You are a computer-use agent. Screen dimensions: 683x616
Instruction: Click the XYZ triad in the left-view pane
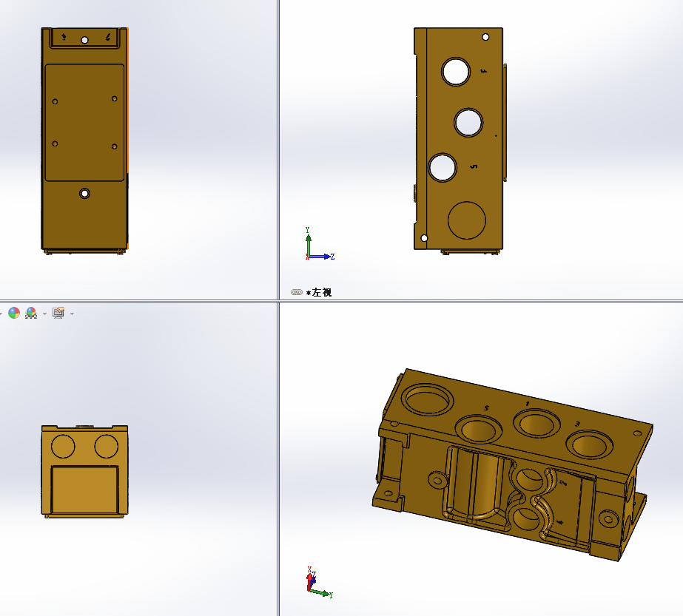coord(319,244)
